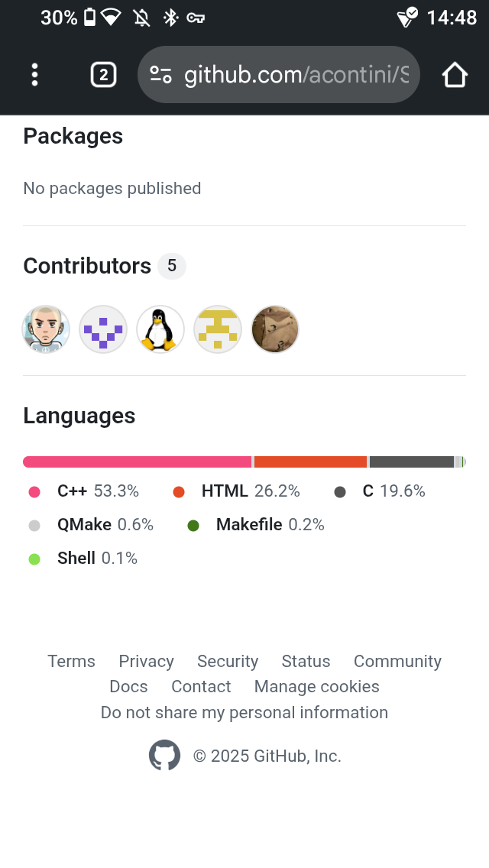Click Do not share my personal information

pos(244,712)
